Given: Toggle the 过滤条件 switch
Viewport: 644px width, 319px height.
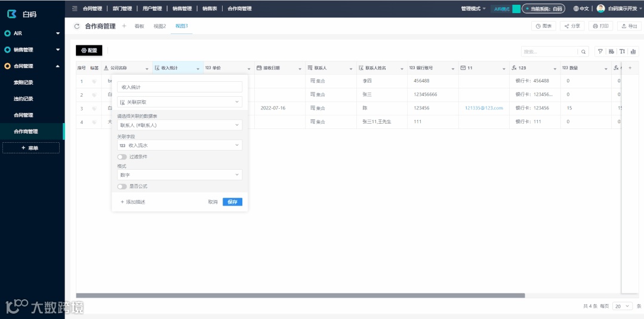Looking at the screenshot, I should pos(122,157).
